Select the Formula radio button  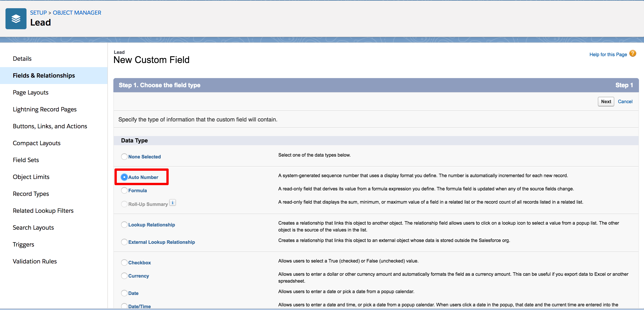coord(124,190)
